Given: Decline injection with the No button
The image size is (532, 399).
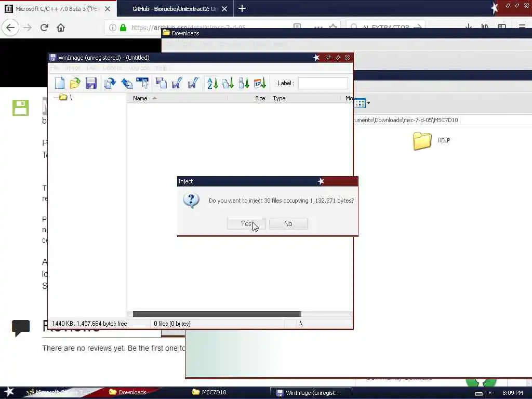Looking at the screenshot, I should coord(288,223).
